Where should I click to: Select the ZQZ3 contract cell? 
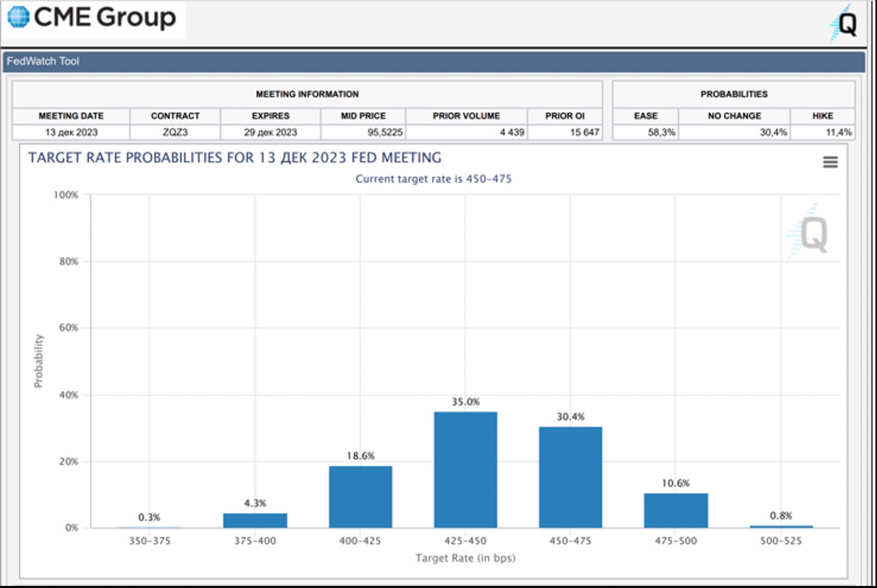(x=175, y=132)
